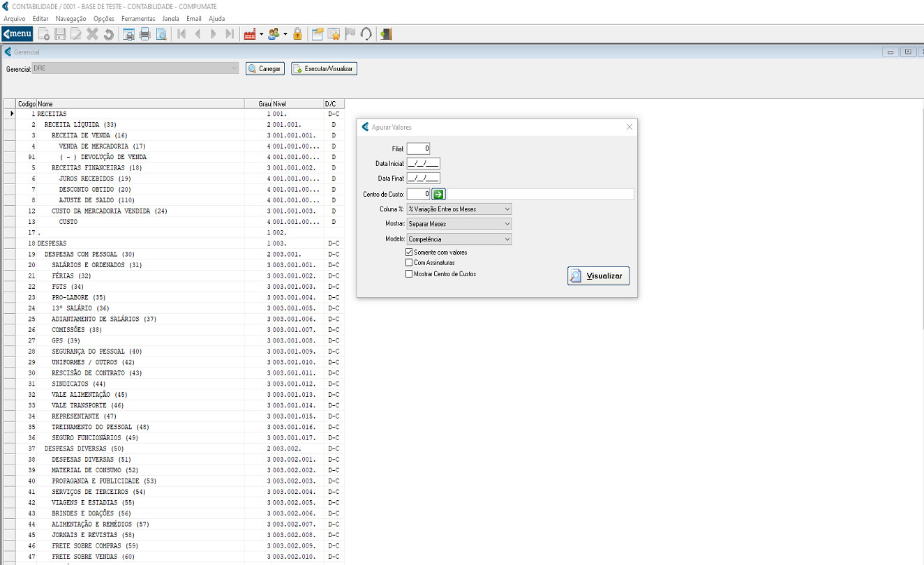Open the Ferramentas menu
This screenshot has width=924, height=565.
pos(138,19)
